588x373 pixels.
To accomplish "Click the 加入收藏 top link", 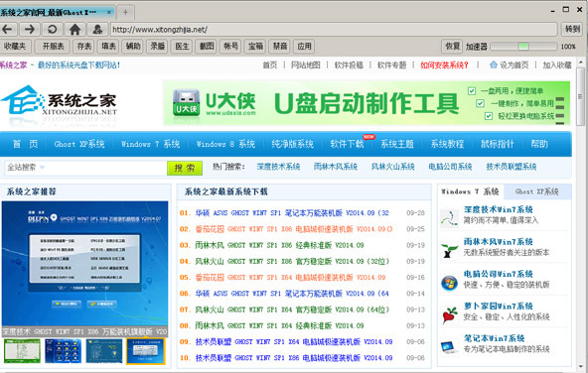I will pos(557,65).
